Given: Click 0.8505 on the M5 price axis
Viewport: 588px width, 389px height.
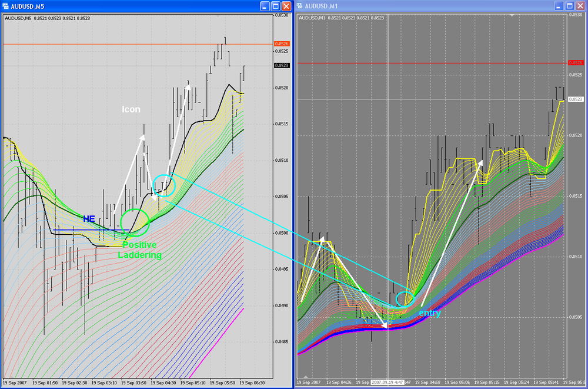Looking at the screenshot, I should (x=282, y=197).
